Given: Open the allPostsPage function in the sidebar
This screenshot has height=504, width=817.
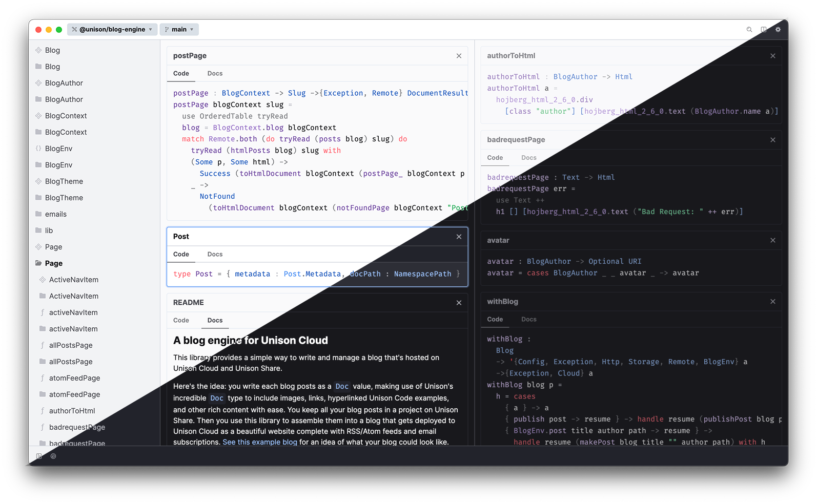Looking at the screenshot, I should pyautogui.click(x=71, y=345).
